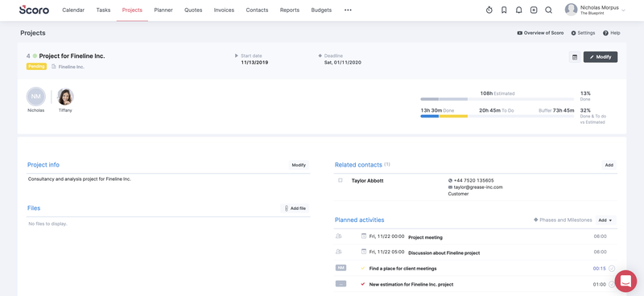Go to the Tasks tab
This screenshot has width=644, height=296.
coord(103,10)
